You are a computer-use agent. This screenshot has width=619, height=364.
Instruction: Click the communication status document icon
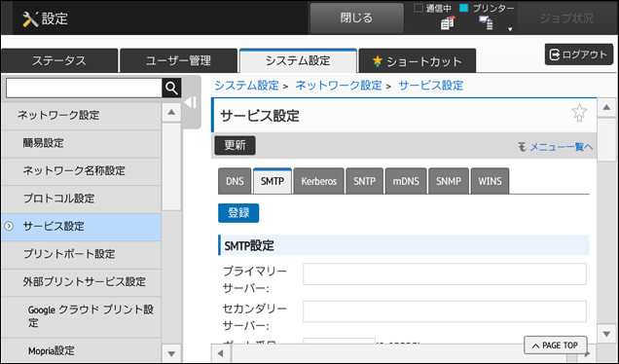448,23
